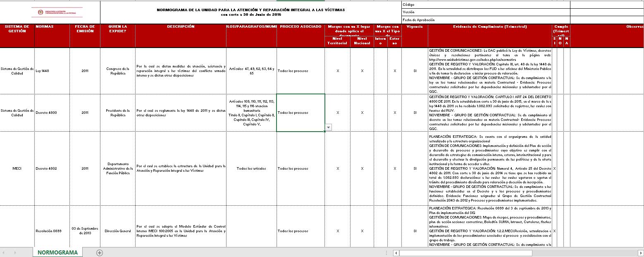Click the tab bar resize handle dots

tap(386, 252)
